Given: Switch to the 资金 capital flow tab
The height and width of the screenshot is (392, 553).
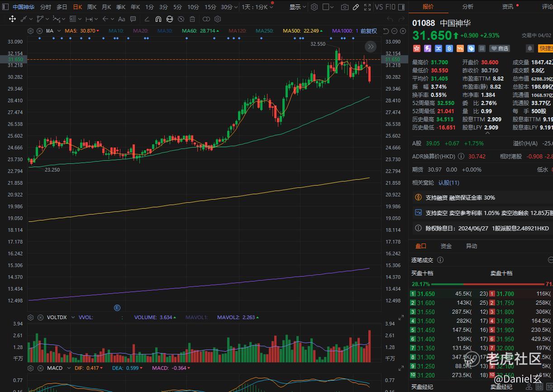Looking at the screenshot, I should click(x=446, y=246).
